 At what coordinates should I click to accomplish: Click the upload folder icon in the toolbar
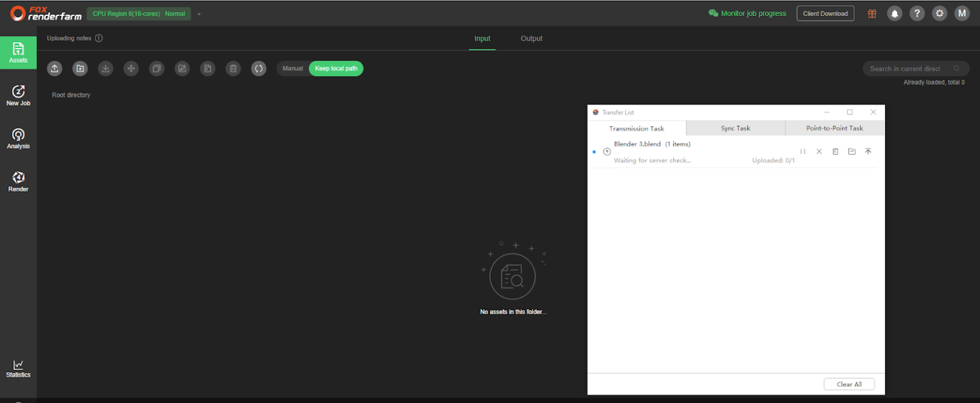[x=80, y=68]
